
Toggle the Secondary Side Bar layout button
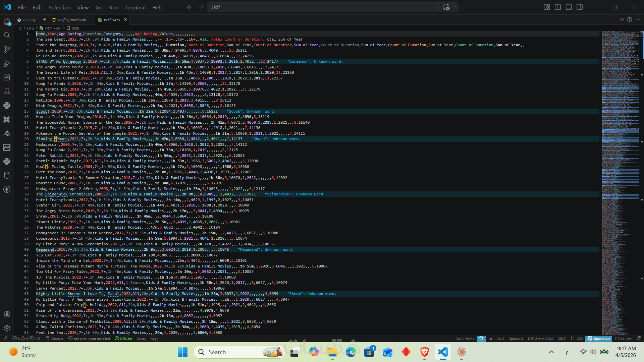pos(580,7)
